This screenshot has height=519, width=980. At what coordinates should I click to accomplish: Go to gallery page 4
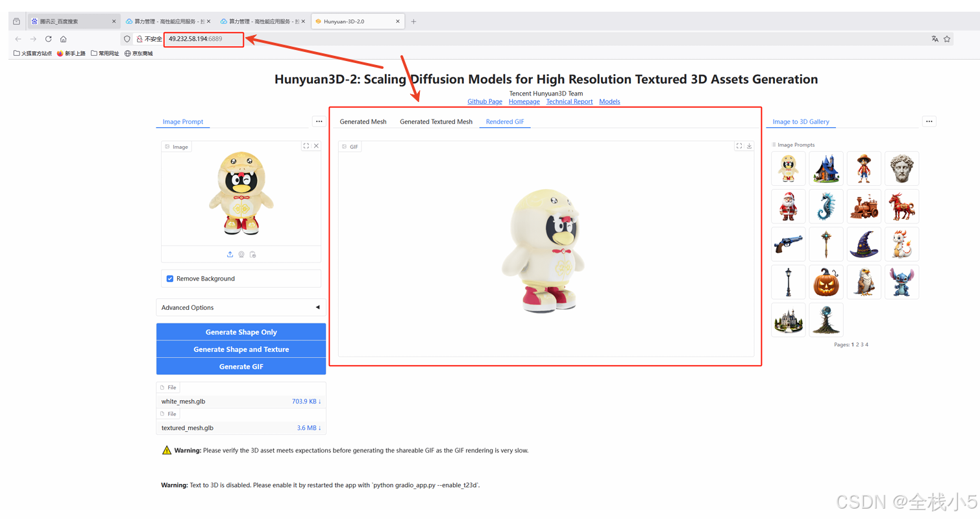click(x=866, y=345)
